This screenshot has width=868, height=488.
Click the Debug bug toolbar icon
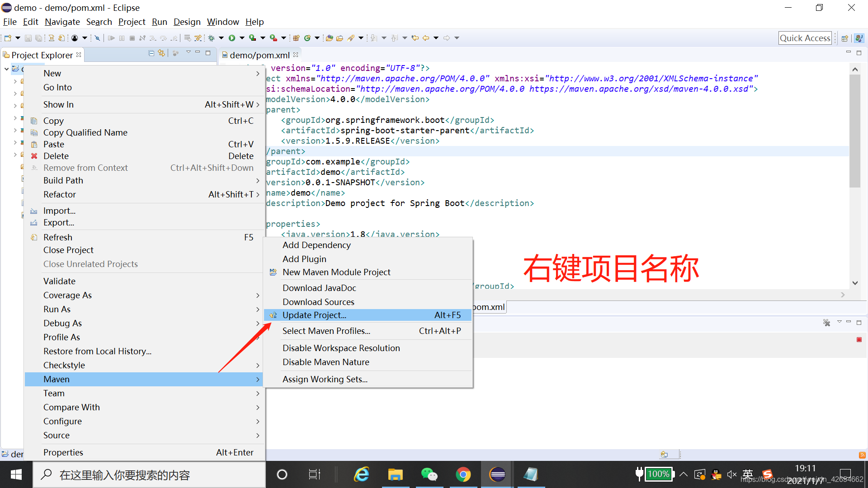tap(211, 38)
